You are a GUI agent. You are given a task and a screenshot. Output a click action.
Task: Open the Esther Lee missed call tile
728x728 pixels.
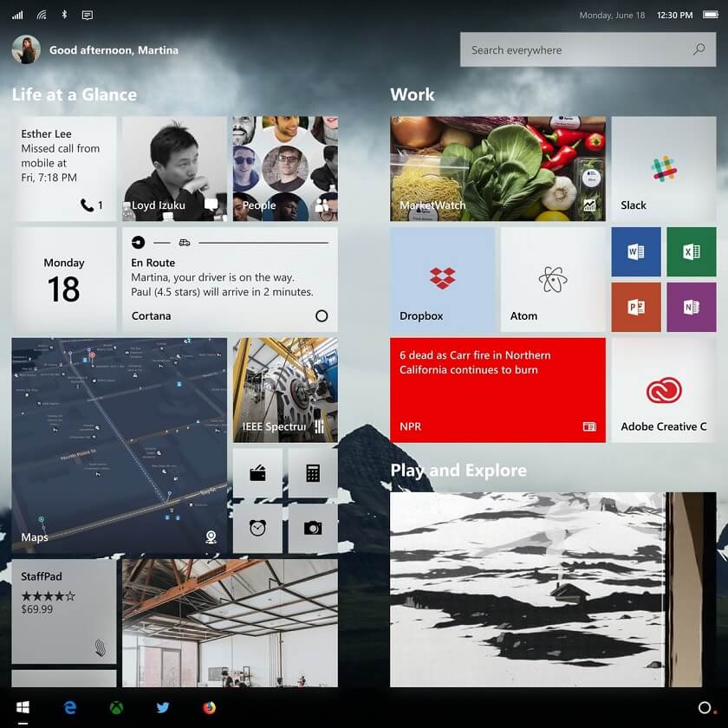[64, 168]
